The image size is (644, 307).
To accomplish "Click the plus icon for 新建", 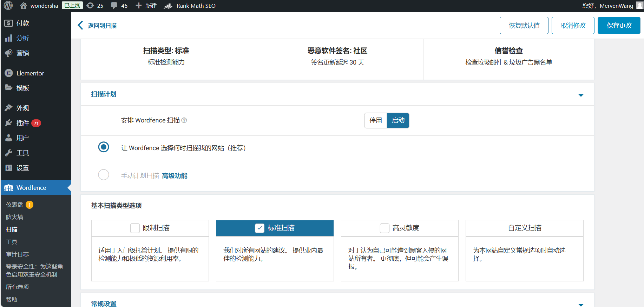I will point(139,6).
